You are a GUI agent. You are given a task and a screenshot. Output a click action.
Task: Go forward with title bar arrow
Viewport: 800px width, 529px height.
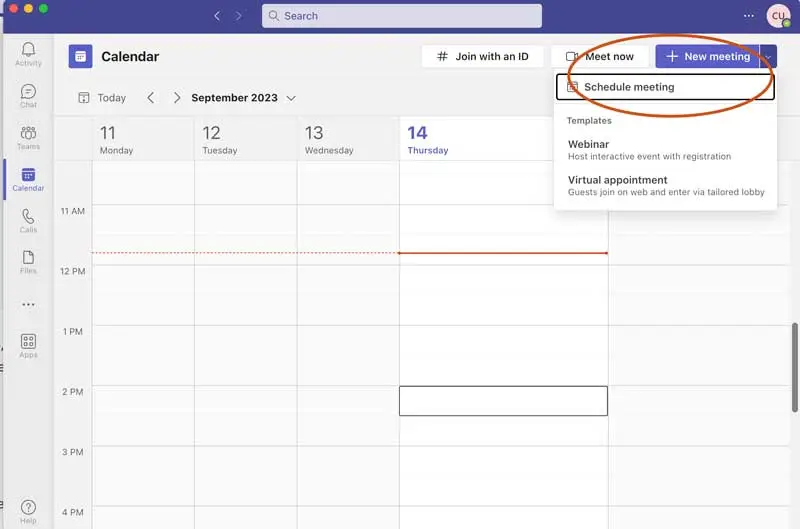pyautogui.click(x=238, y=16)
